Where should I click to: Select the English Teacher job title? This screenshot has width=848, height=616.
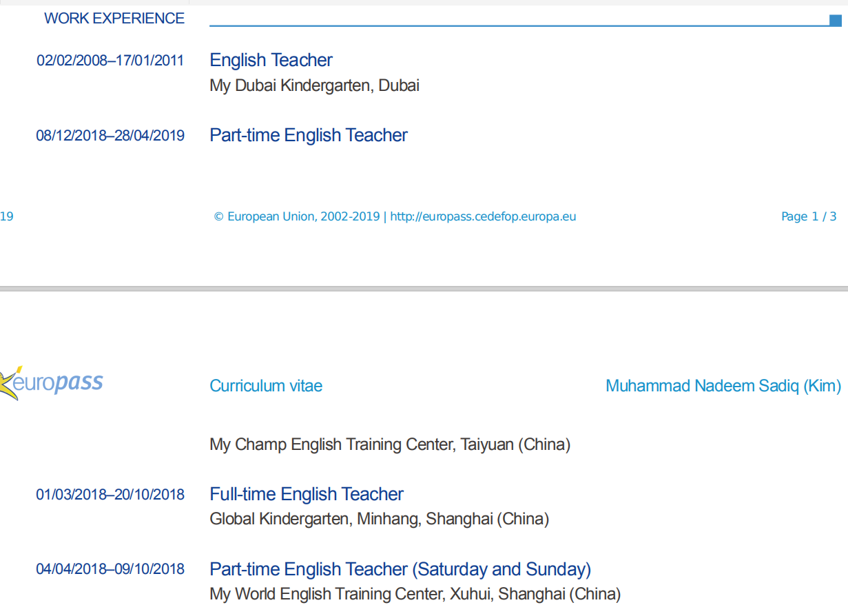coord(271,60)
